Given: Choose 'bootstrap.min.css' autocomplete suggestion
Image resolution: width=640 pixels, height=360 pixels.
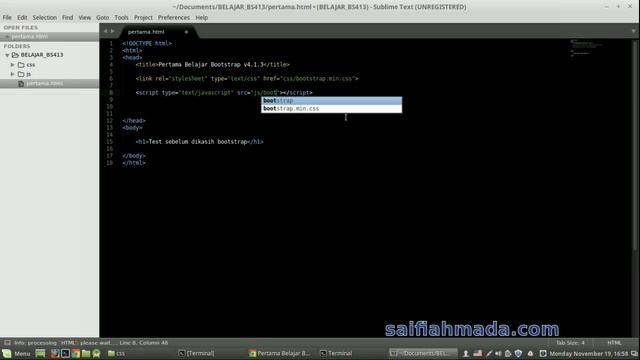Looking at the screenshot, I should (x=331, y=109).
